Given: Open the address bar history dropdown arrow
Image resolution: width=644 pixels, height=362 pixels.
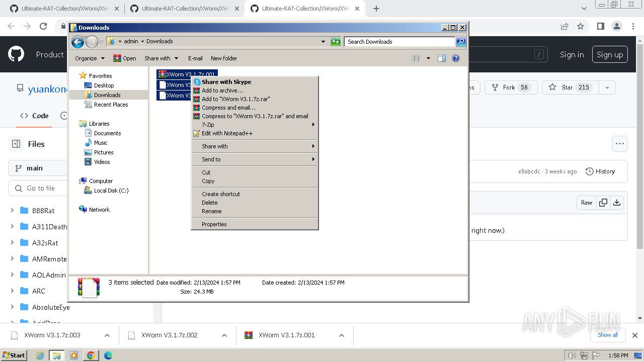Looking at the screenshot, I should click(x=323, y=42).
